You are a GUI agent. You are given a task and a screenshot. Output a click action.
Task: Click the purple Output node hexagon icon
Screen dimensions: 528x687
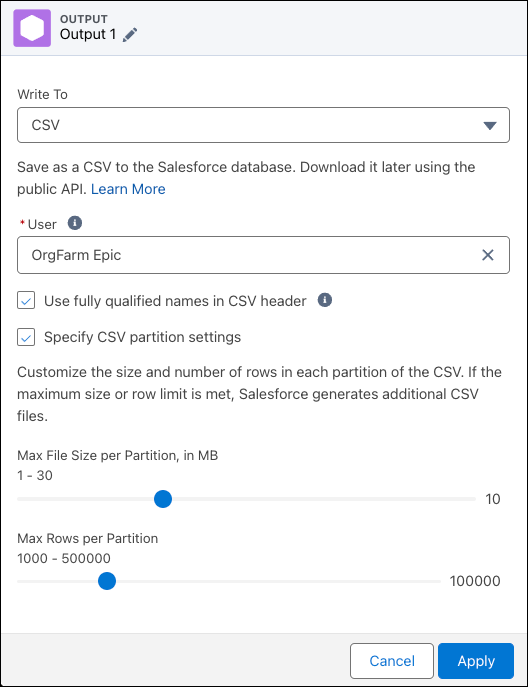(32, 28)
